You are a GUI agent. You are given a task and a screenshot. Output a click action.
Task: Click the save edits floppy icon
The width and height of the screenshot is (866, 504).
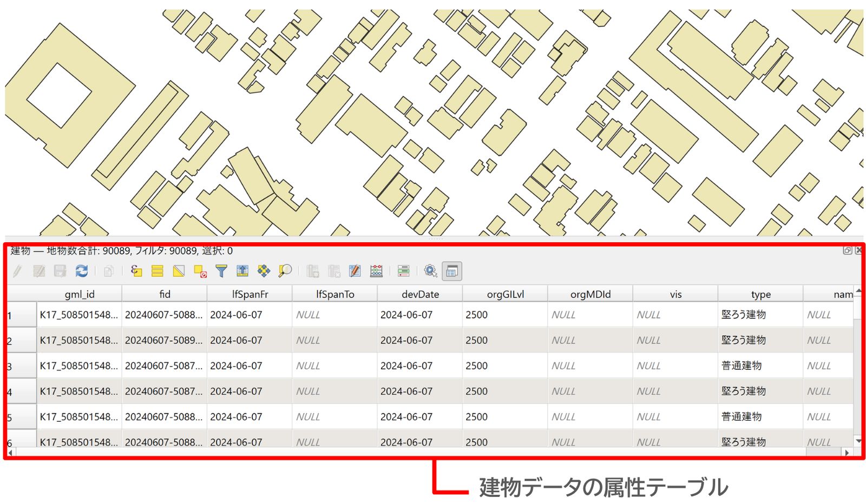pos(60,271)
